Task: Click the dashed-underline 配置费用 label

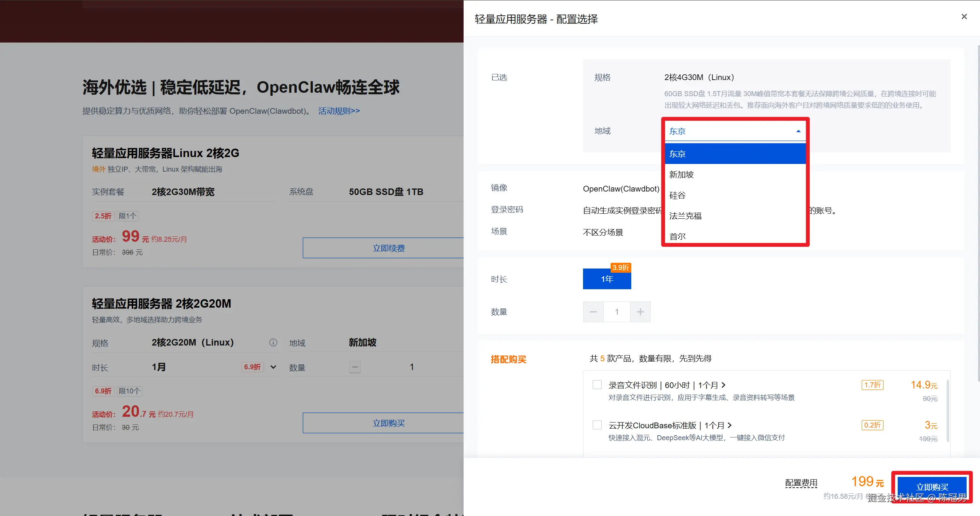Action: click(801, 482)
